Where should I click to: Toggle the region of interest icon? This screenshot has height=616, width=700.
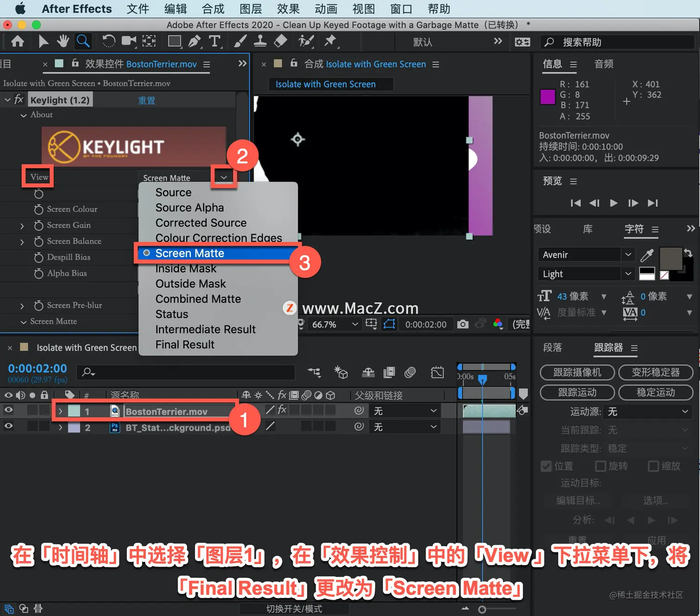(x=371, y=324)
